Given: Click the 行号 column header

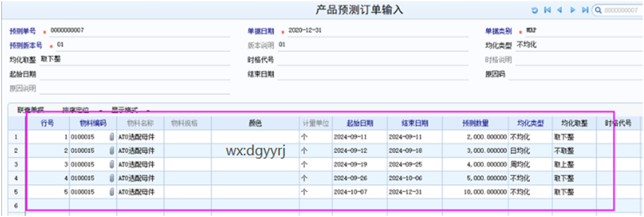Looking at the screenshot, I should [47, 123].
